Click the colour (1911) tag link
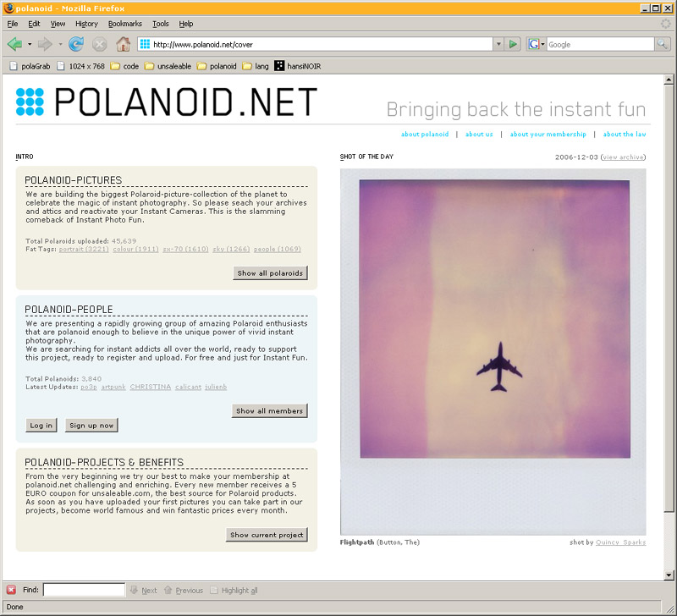Viewport: 677px width, 616px height. [x=135, y=249]
